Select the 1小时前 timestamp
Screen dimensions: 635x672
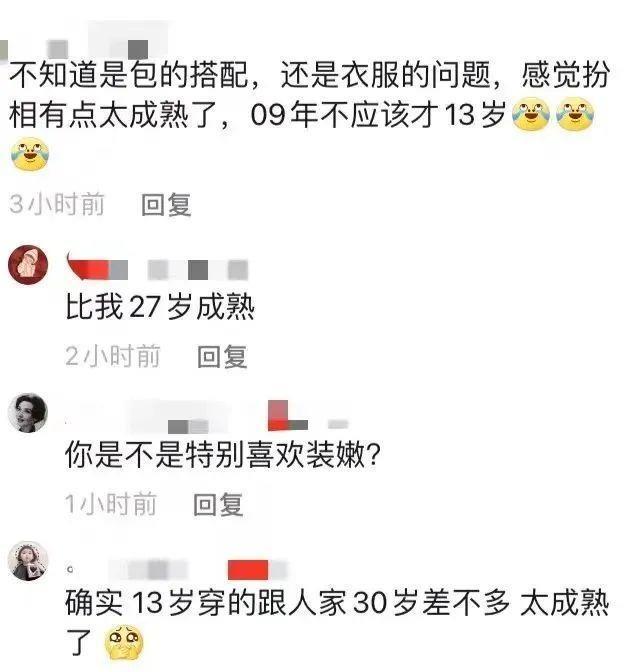(x=111, y=504)
